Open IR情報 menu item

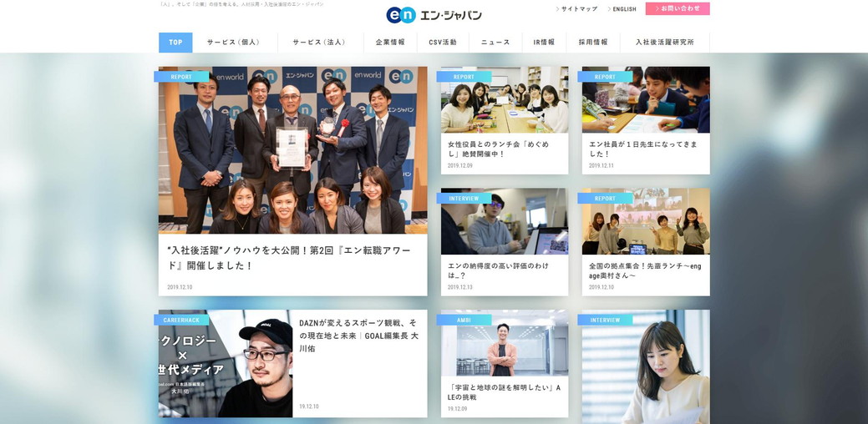pos(544,42)
